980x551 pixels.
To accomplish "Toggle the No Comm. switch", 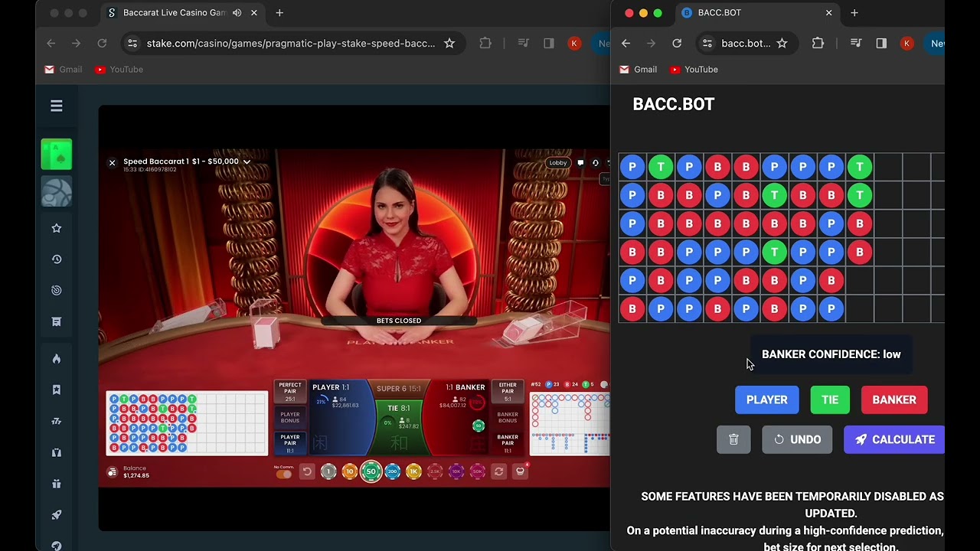I will (284, 474).
